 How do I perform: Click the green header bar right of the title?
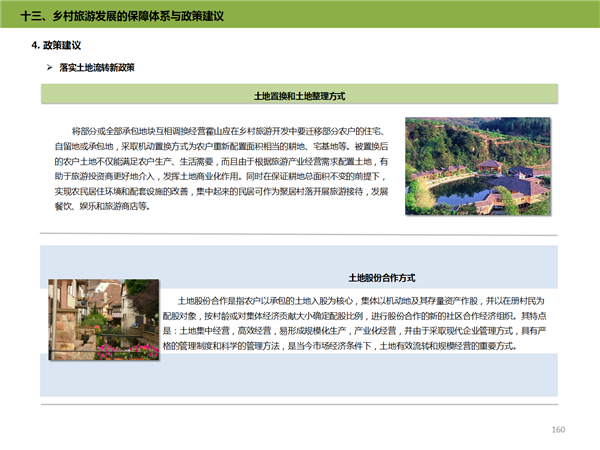(450, 17)
